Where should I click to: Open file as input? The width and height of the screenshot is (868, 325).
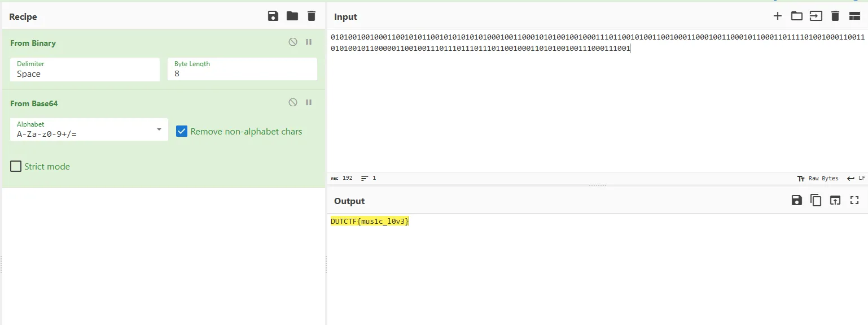point(816,16)
